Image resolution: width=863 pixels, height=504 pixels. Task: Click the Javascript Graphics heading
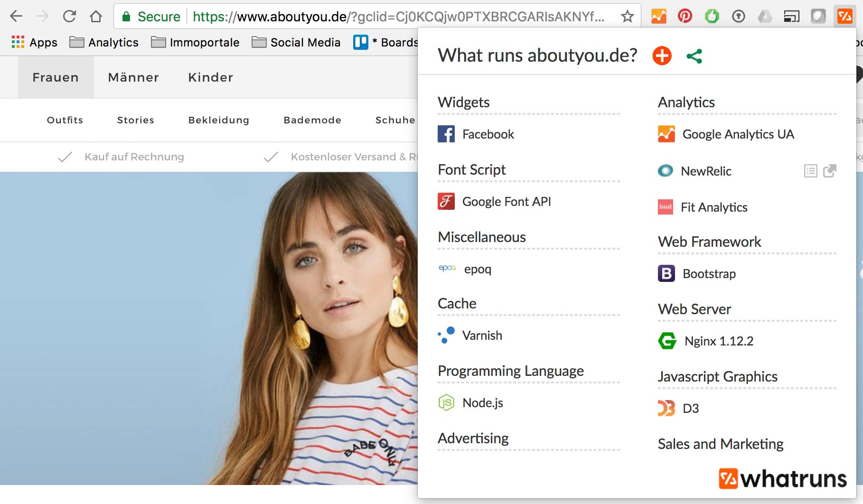coord(718,376)
